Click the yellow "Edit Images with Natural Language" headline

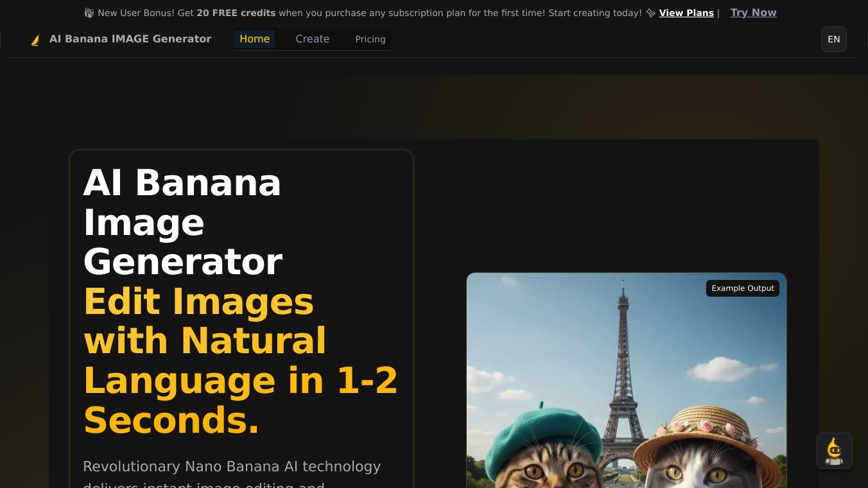241,360
